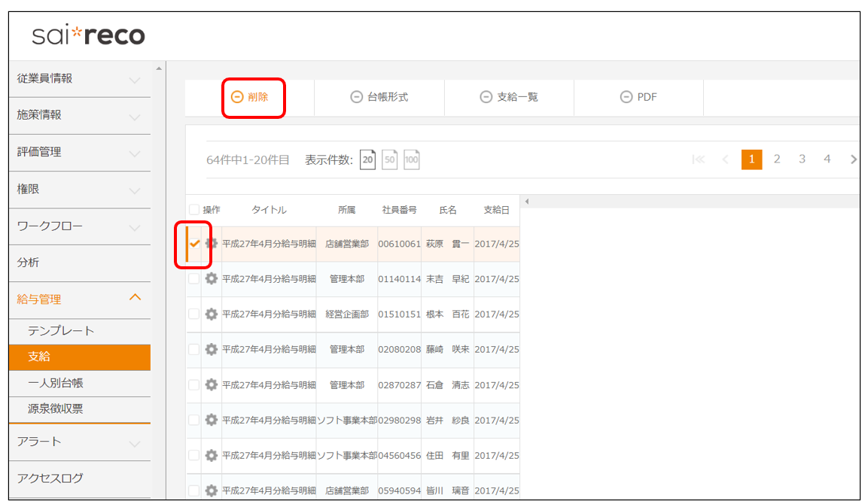Image resolution: width=868 pixels, height=504 pixels.
Task: Show 20 items per page icon
Action: click(x=367, y=159)
